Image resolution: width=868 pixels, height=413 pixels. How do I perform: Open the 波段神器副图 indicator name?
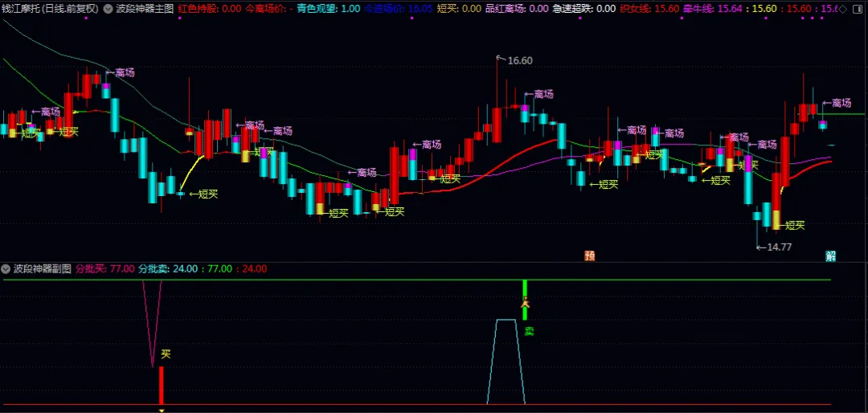43,269
